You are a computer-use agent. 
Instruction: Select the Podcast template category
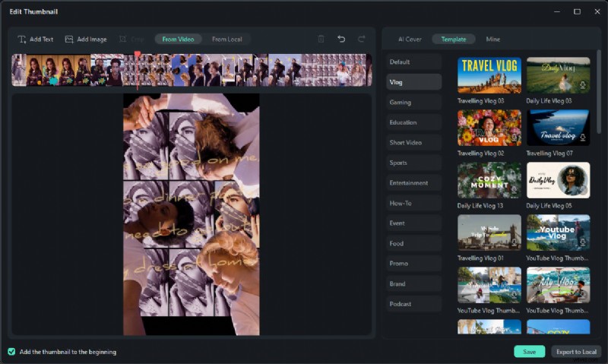(413, 303)
